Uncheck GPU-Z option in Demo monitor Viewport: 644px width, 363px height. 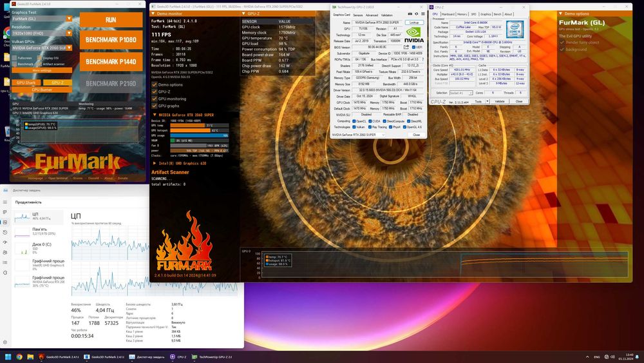[x=155, y=92]
